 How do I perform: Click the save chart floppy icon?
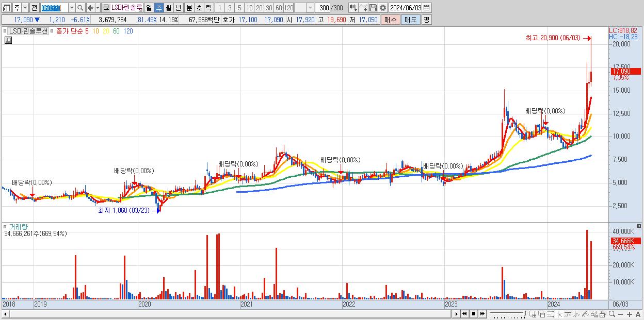pyautogui.click(x=373, y=8)
